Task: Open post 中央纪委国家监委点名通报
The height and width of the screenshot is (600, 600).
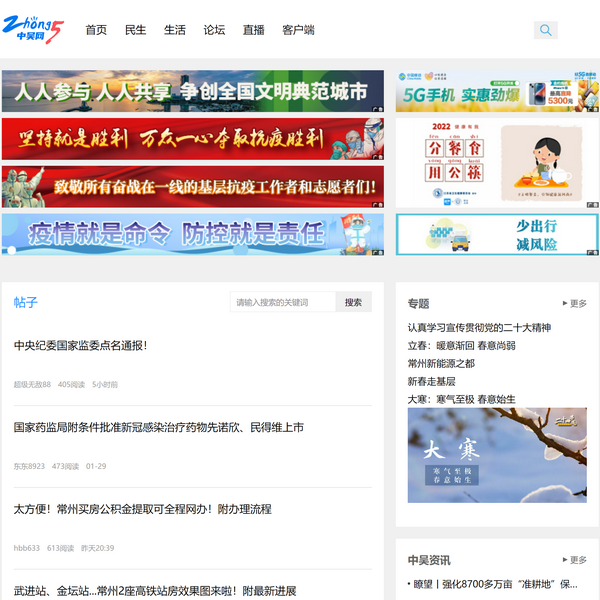Action: [x=81, y=345]
